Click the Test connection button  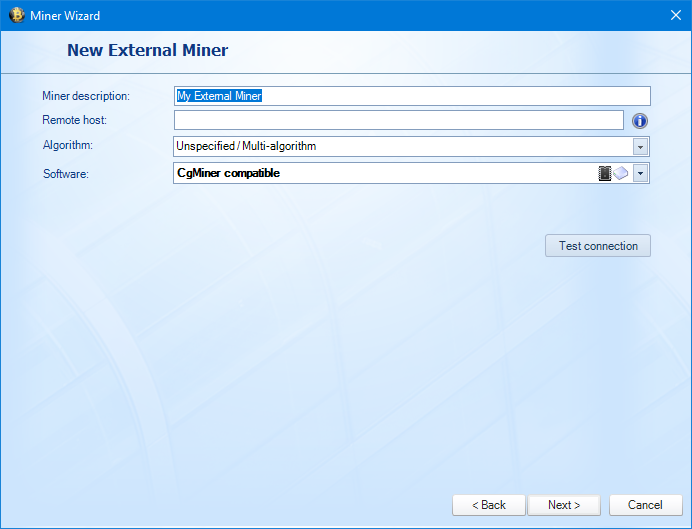598,246
